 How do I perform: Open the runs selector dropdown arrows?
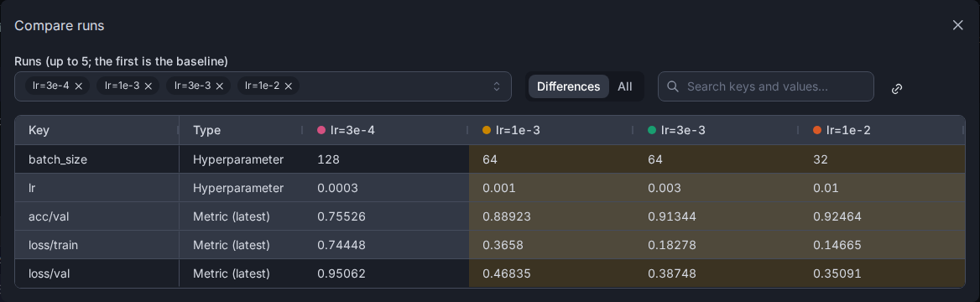(x=497, y=86)
